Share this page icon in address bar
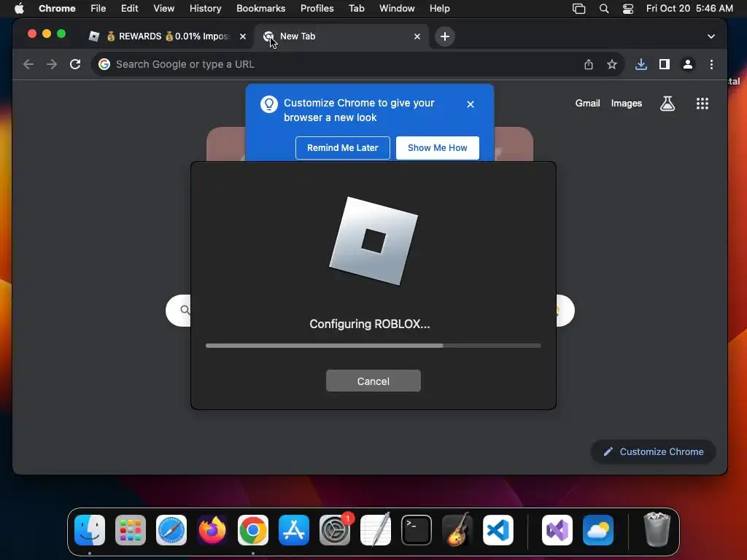The height and width of the screenshot is (560, 747). point(589,64)
